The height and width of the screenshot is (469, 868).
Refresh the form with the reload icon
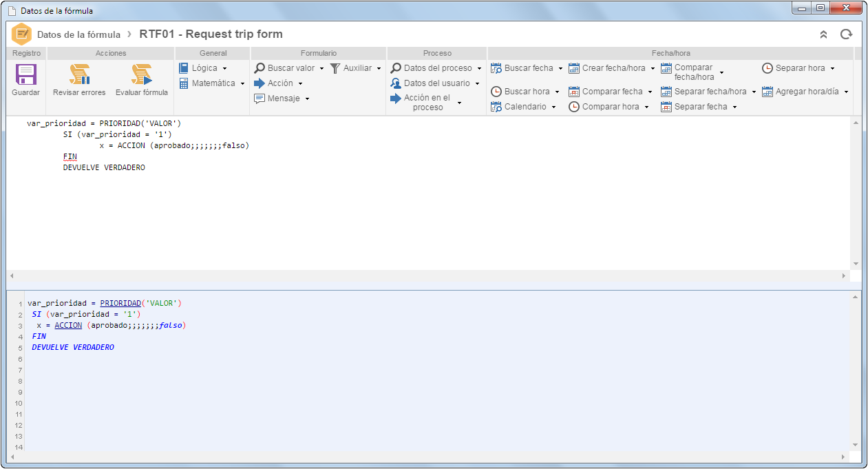click(846, 34)
